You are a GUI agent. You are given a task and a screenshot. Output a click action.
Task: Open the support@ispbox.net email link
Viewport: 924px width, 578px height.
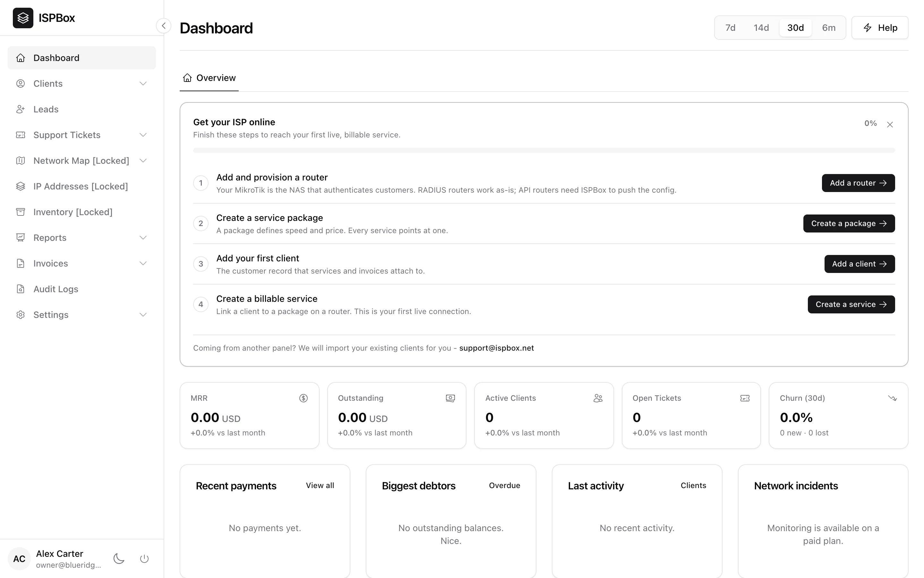click(x=496, y=348)
